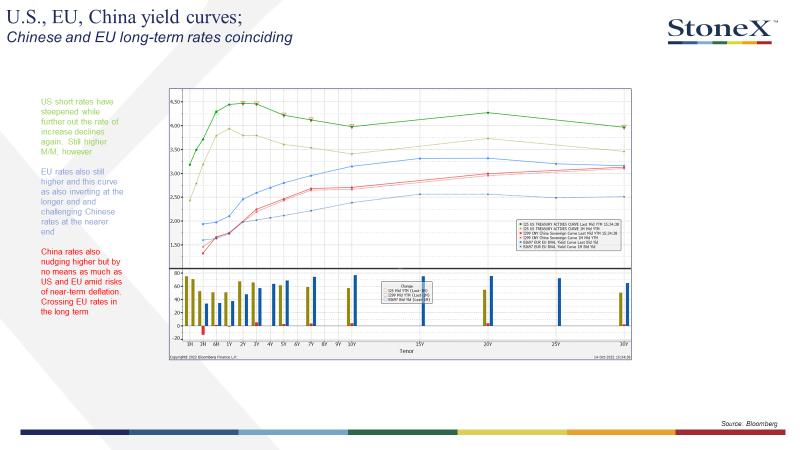Click the StoneX logo
The height and width of the screenshot is (450, 800).
(722, 31)
